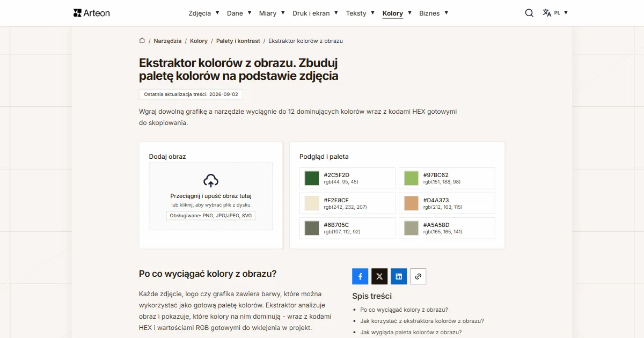Click the cloud upload icon

point(211,180)
